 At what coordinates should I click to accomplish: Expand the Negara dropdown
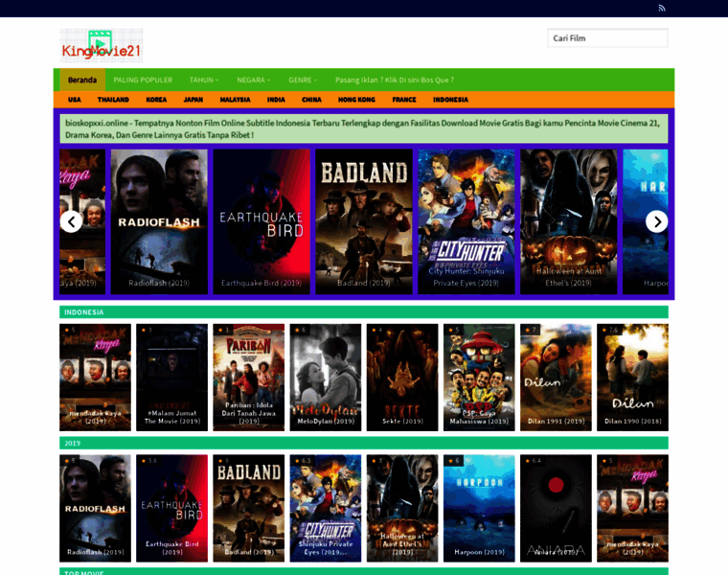coord(254,80)
